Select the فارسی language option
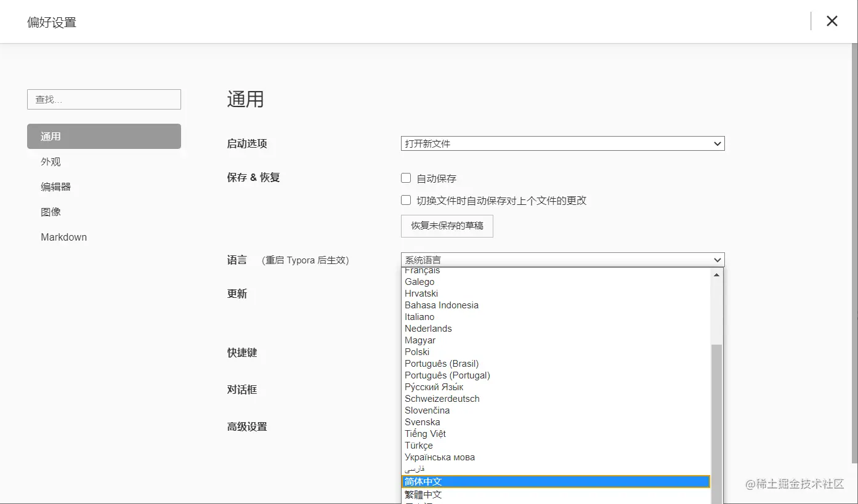858x504 pixels. [x=556, y=469]
